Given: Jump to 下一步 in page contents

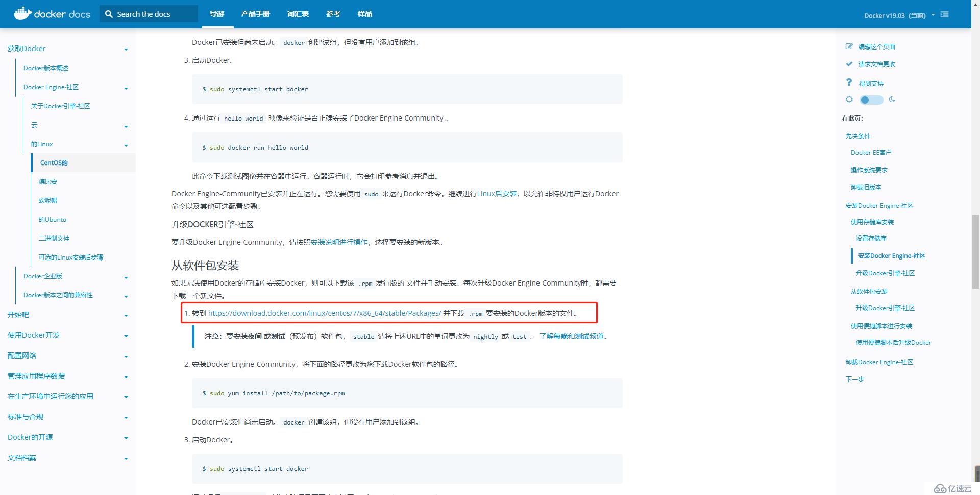Looking at the screenshot, I should point(855,379).
